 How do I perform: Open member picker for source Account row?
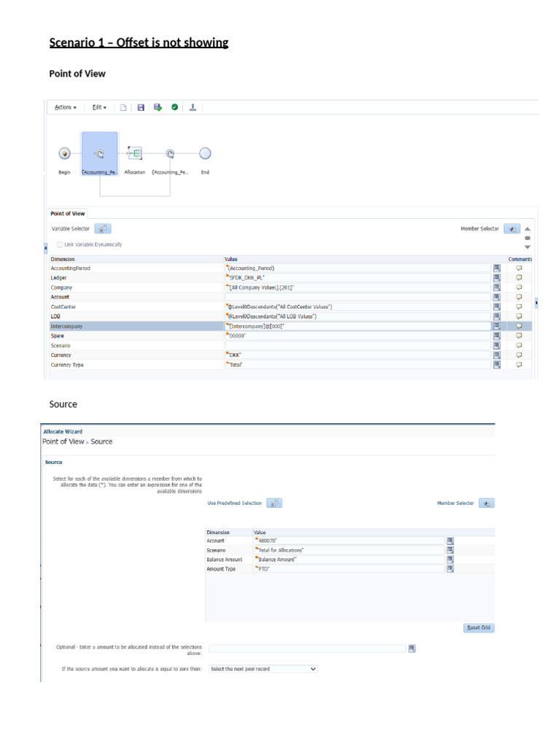(x=450, y=541)
